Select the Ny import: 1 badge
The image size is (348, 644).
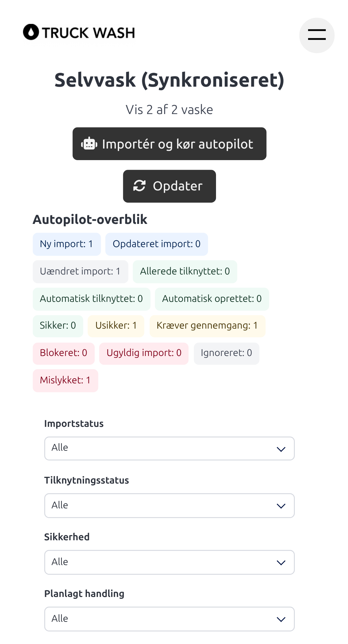click(67, 244)
